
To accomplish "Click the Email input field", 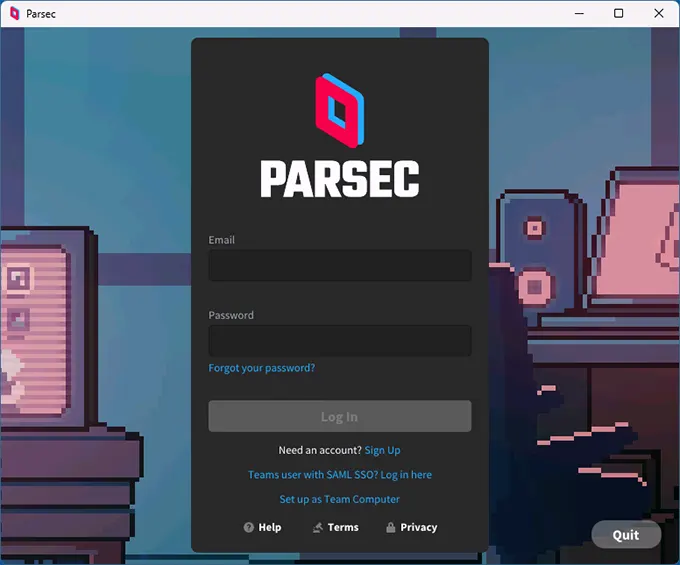I will point(340,265).
